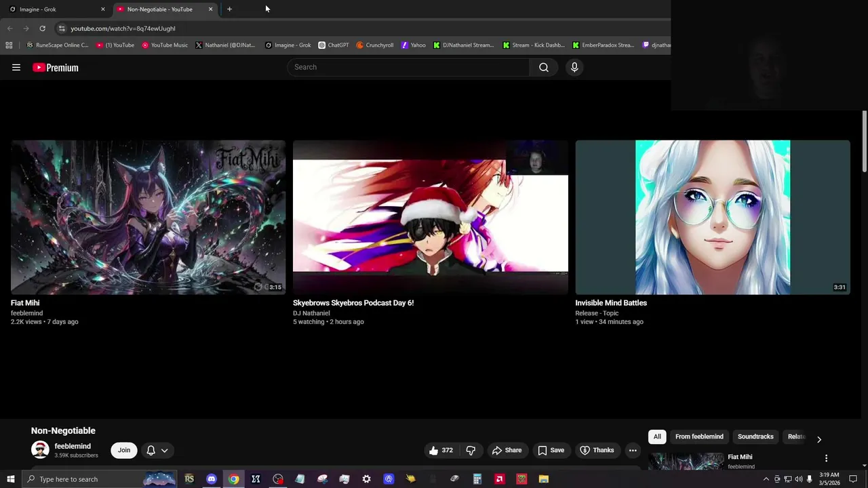Click the Share button
The width and height of the screenshot is (868, 488).
pyautogui.click(x=507, y=450)
